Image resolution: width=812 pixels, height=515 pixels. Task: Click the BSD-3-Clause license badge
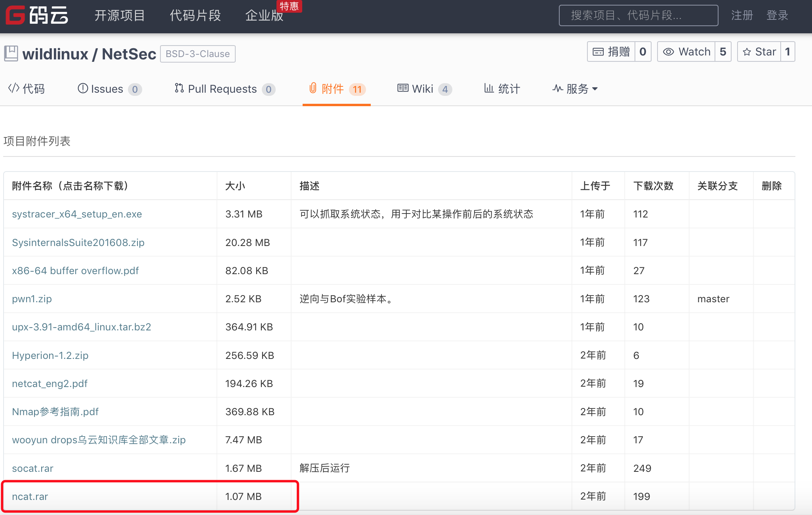[x=198, y=54]
